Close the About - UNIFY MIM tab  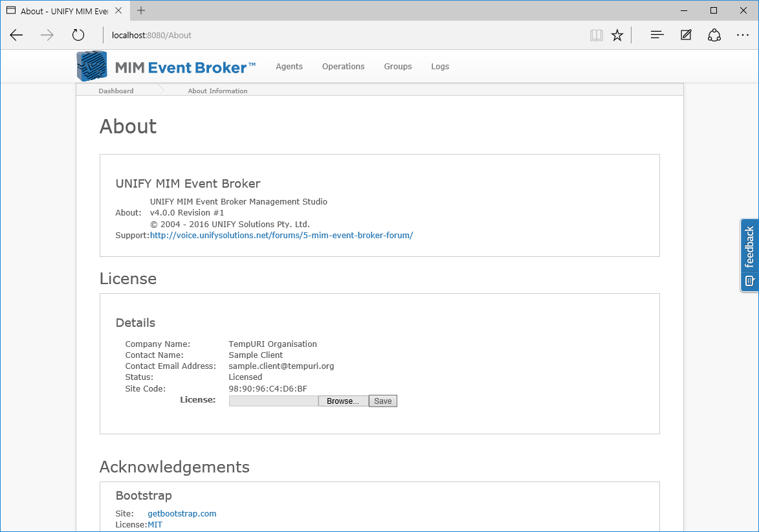[118, 10]
